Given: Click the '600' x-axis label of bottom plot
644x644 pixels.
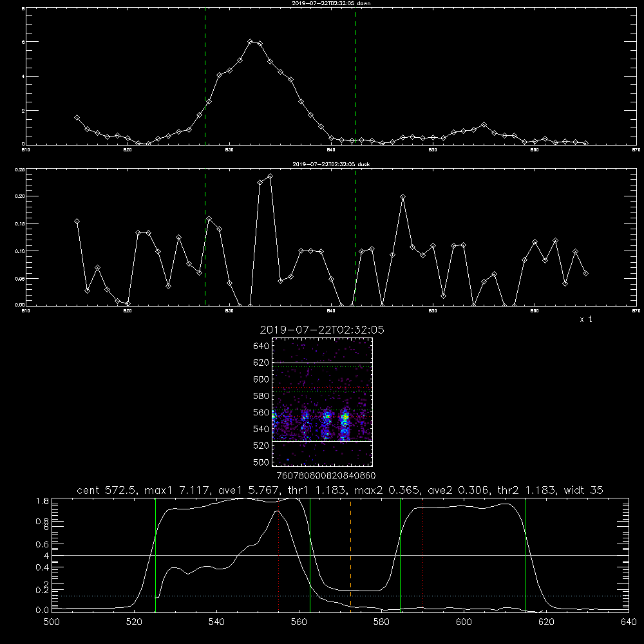Looking at the screenshot, I should pos(464,622).
